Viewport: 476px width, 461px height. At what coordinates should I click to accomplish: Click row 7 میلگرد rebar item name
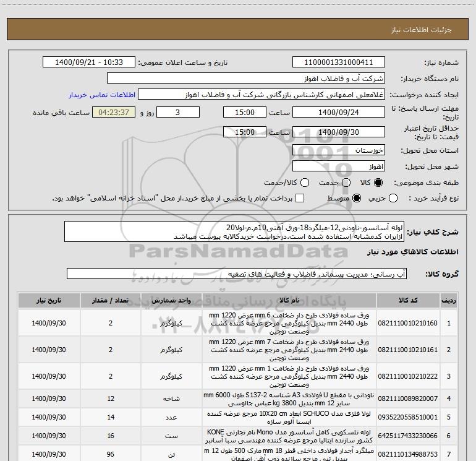pyautogui.click(x=289, y=454)
